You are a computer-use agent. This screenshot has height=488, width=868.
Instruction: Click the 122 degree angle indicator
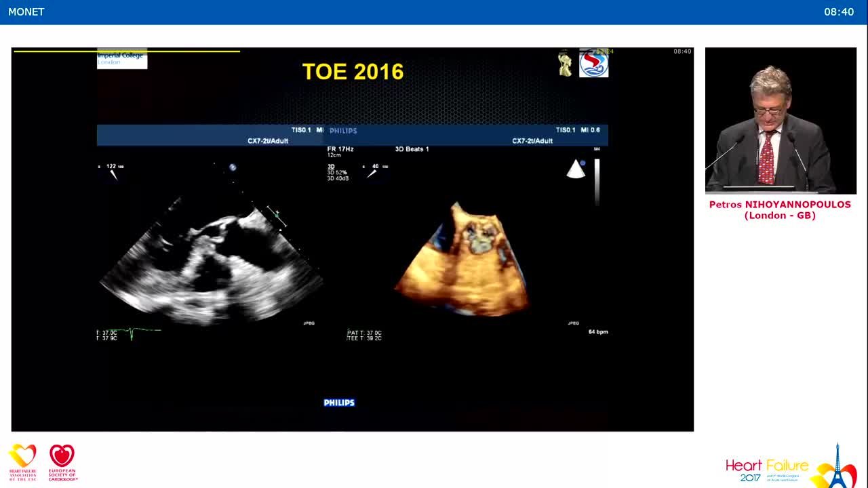pos(111,170)
